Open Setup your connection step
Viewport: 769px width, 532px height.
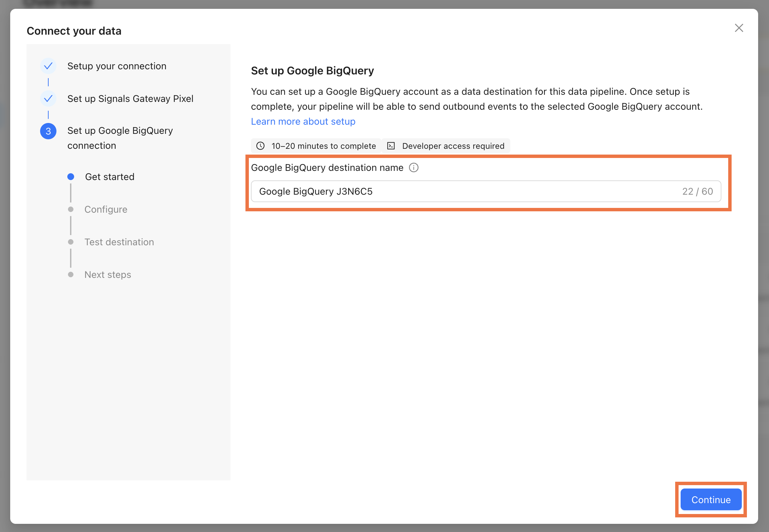click(117, 66)
